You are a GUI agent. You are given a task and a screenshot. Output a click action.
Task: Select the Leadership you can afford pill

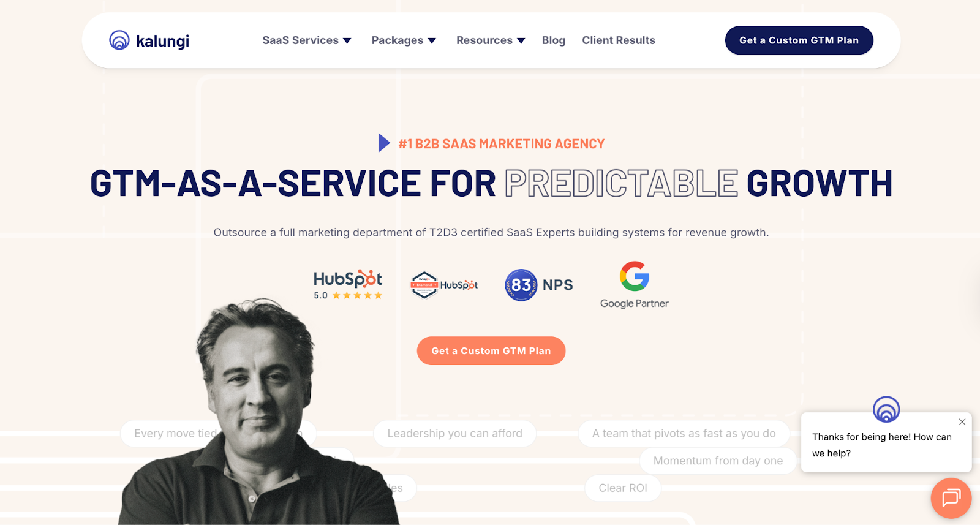pyautogui.click(x=455, y=434)
